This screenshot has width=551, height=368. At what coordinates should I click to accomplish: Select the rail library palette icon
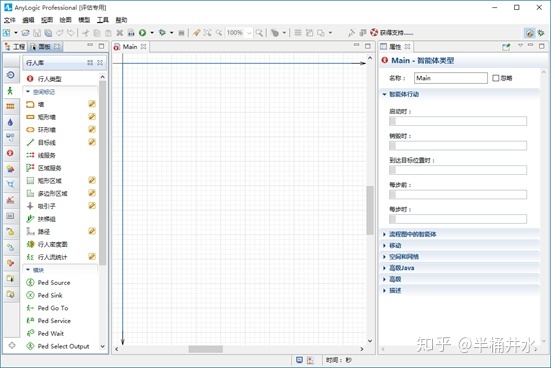coord(10,106)
